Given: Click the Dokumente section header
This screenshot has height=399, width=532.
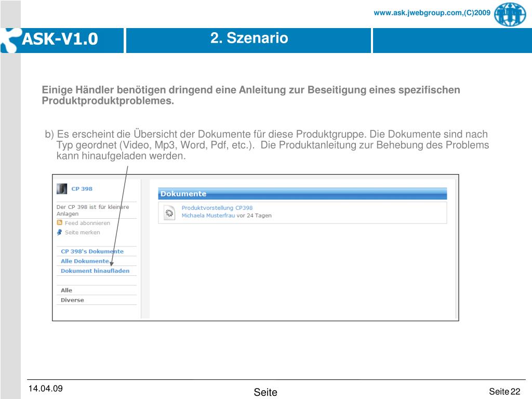Looking at the screenshot, I should 302,193.
